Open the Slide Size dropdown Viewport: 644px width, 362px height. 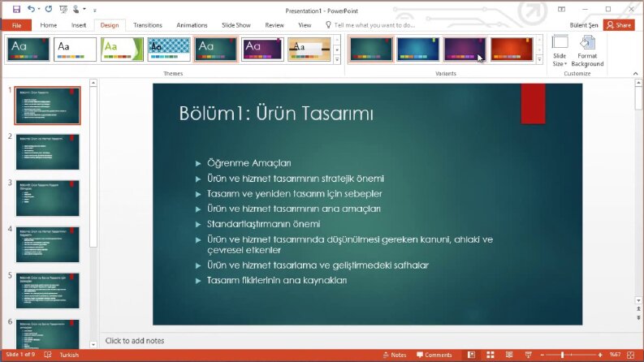560,51
